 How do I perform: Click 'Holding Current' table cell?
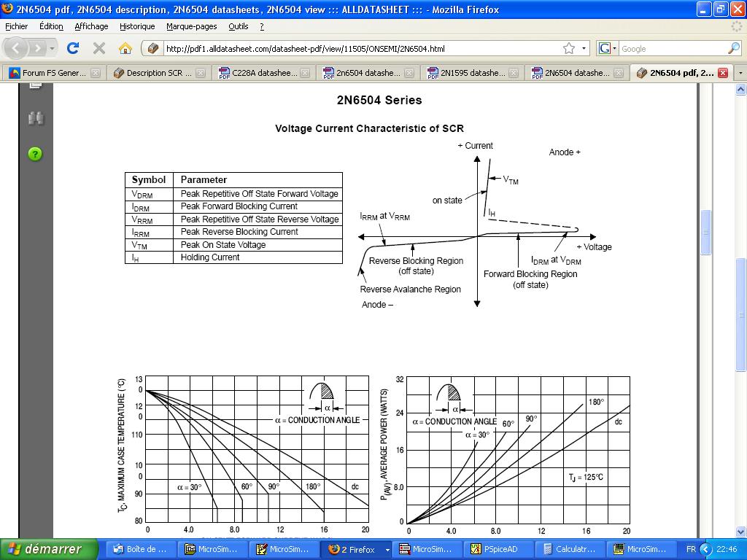click(258, 257)
